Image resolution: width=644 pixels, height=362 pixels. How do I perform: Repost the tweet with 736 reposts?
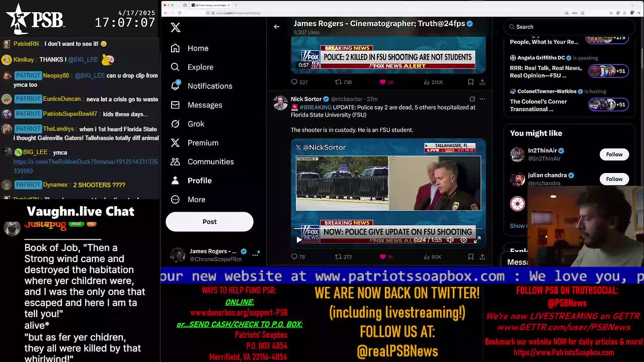point(344,82)
